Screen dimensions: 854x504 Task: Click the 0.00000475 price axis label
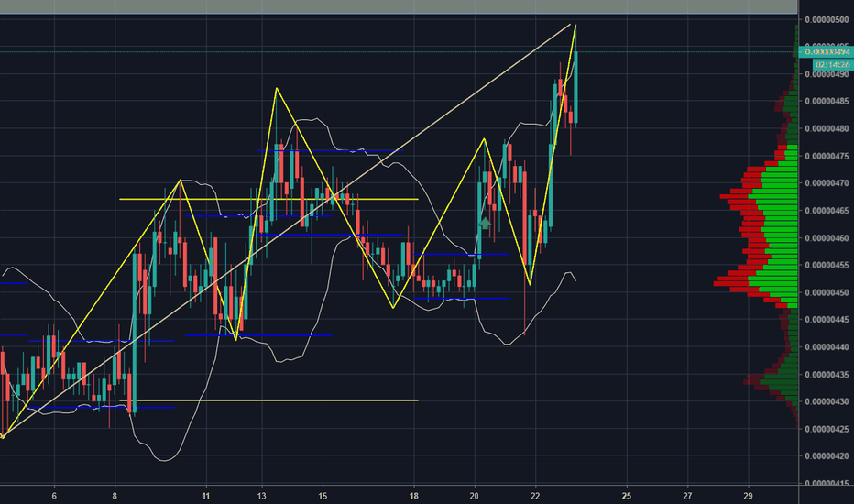point(827,156)
